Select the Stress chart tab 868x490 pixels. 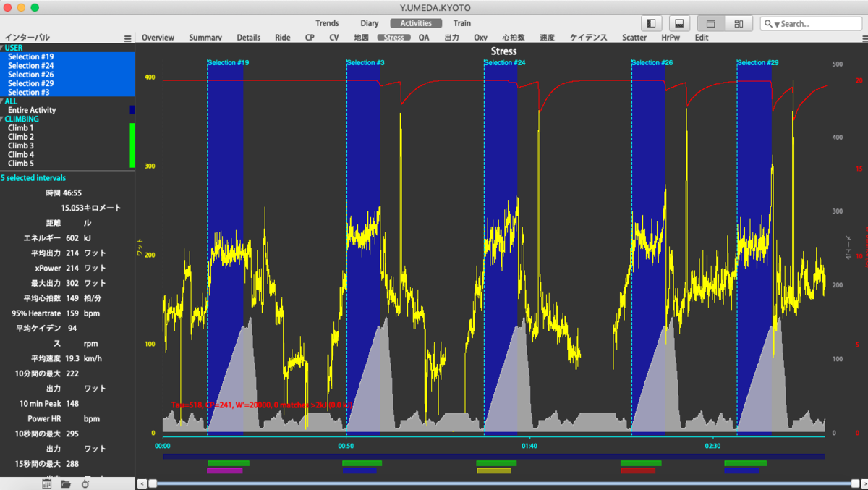[x=394, y=38]
